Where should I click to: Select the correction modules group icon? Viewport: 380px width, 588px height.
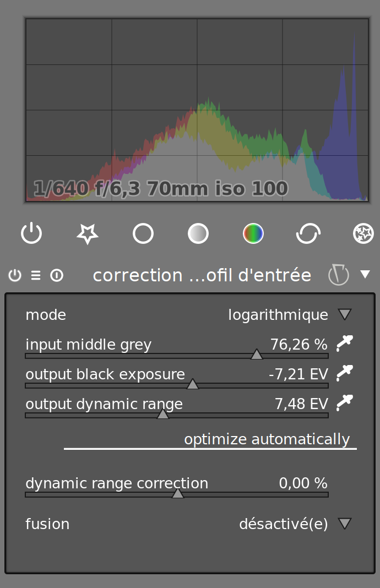pos(308,233)
